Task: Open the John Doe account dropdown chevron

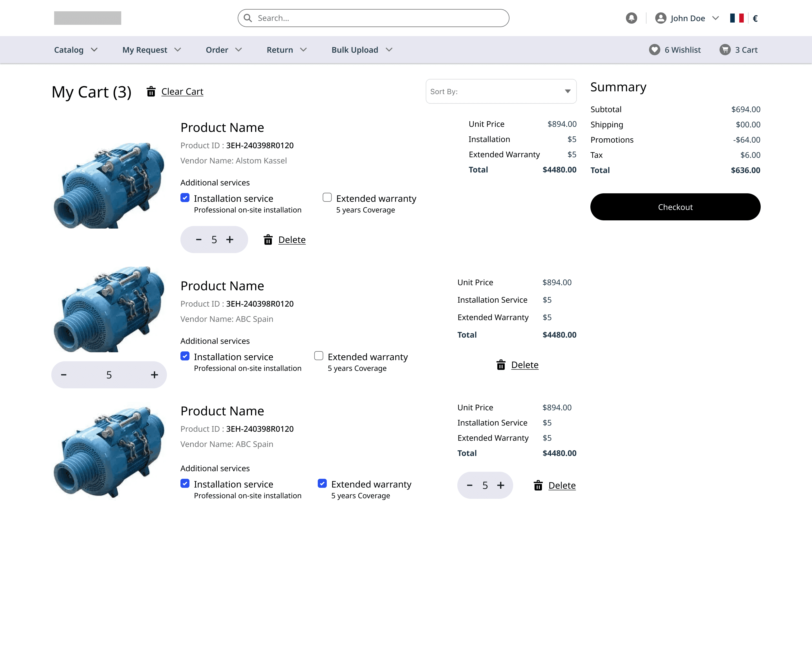Action: tap(715, 18)
